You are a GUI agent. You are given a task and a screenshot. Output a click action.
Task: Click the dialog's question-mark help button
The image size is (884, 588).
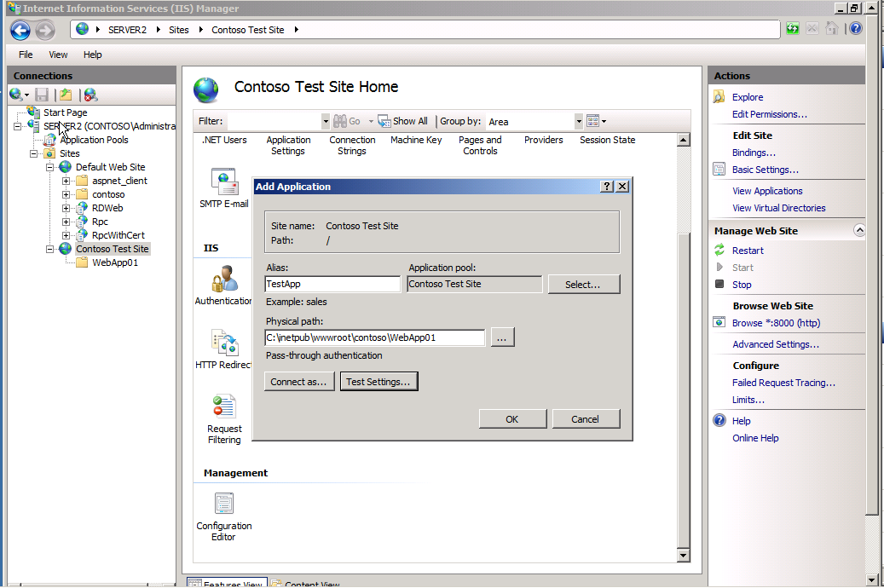(607, 187)
